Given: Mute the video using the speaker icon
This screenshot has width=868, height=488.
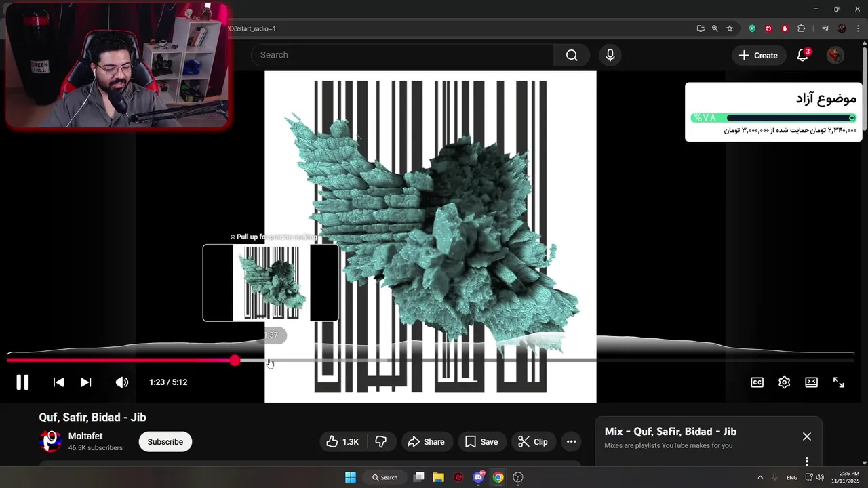Looking at the screenshot, I should [122, 382].
